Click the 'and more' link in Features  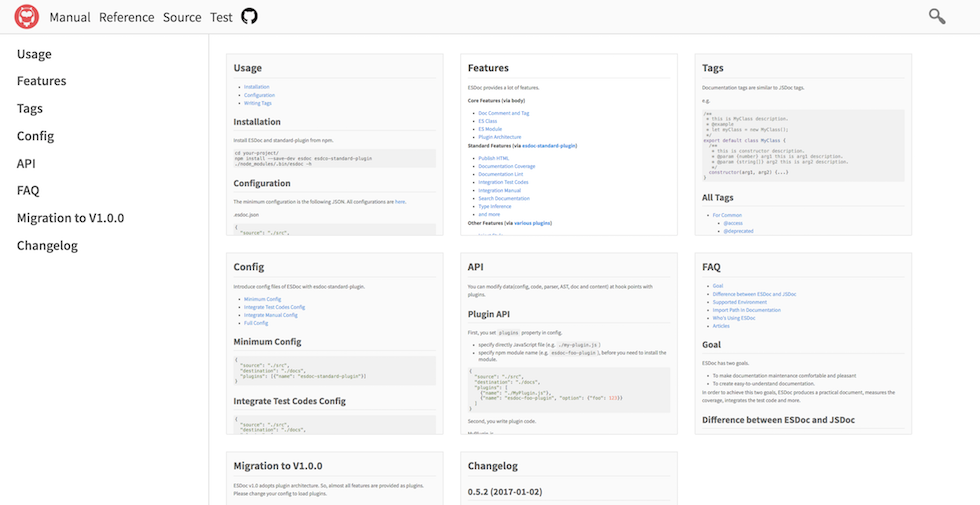click(x=489, y=214)
